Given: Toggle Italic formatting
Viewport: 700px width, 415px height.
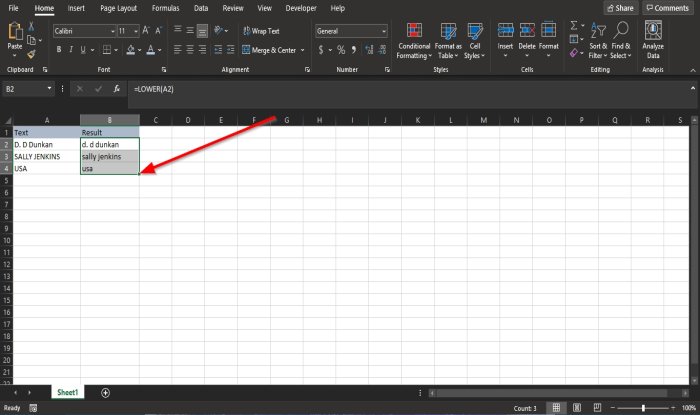Looking at the screenshot, I should tap(71, 50).
